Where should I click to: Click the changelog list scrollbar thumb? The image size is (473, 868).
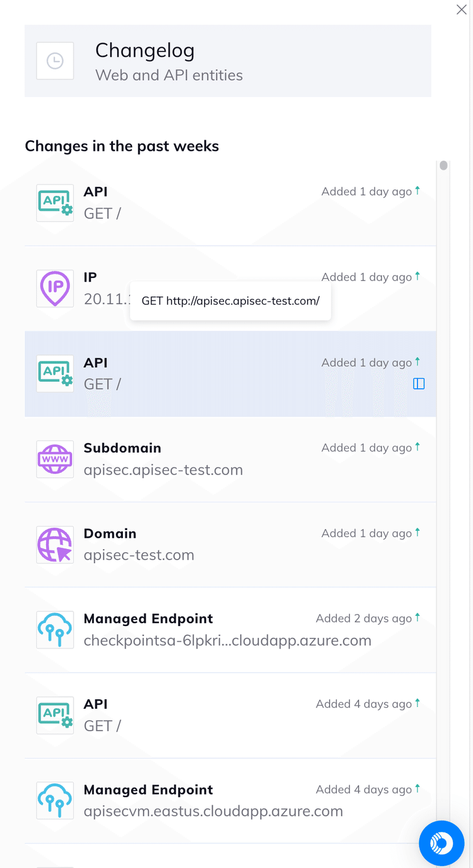click(443, 165)
